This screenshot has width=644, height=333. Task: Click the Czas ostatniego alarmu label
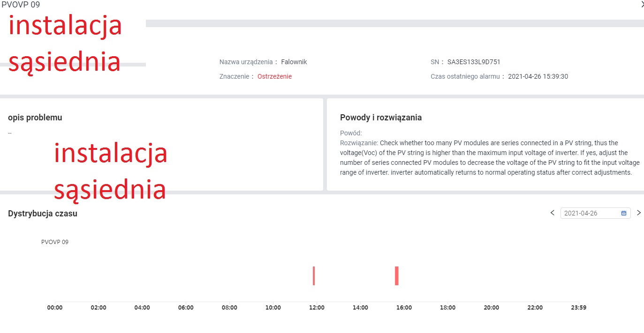(x=467, y=76)
